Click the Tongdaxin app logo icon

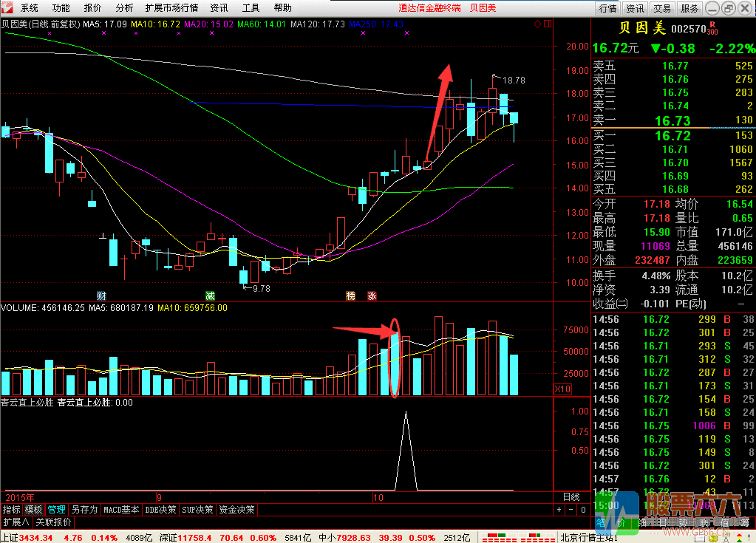pos(7,7)
